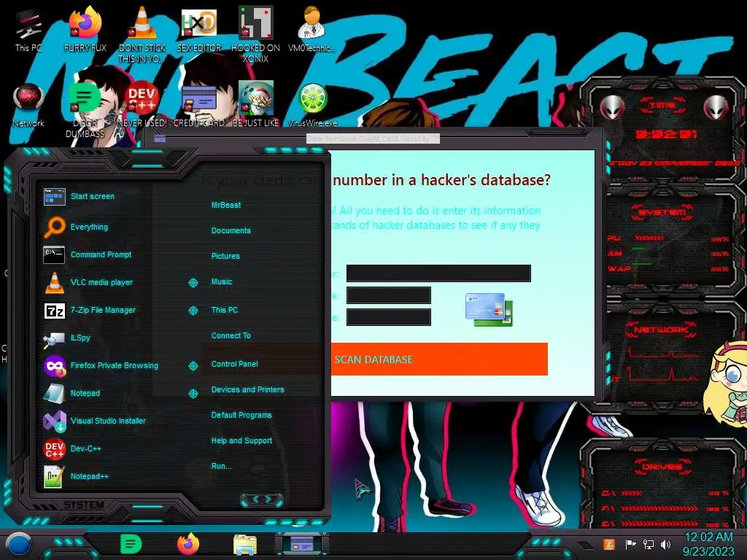
Task: Open Control Panel from the start menu
Action: click(x=234, y=365)
